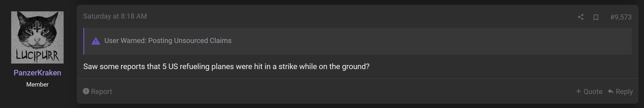Click empty space in the warning banner
644x108 pixels.
click(x=425, y=41)
